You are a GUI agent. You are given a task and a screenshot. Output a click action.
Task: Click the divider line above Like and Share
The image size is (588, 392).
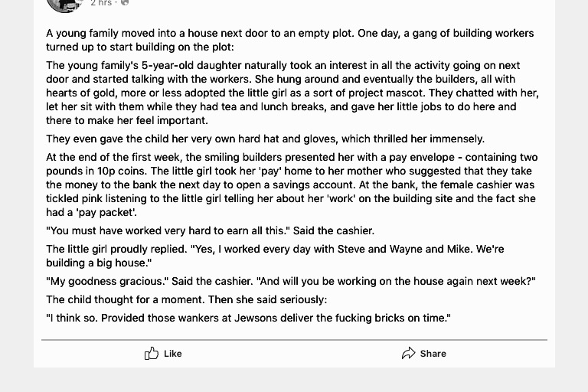coord(294,340)
